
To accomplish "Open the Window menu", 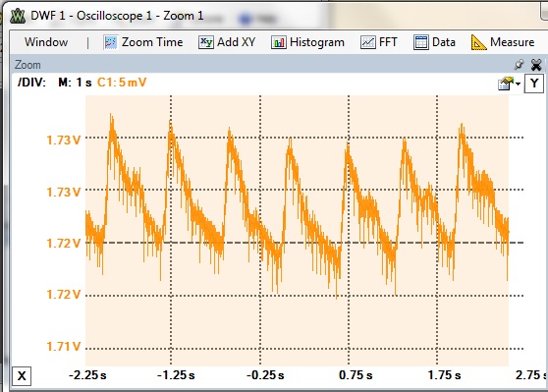I will click(x=46, y=42).
